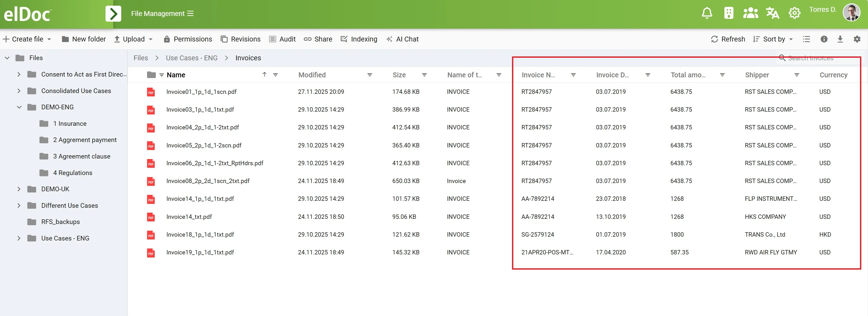Open the Audit log

[x=282, y=39]
